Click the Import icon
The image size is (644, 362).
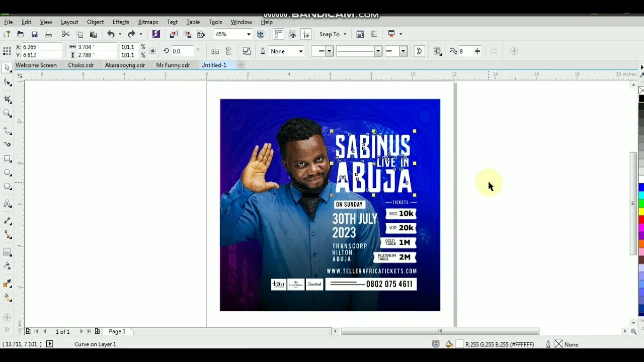pyautogui.click(x=174, y=34)
